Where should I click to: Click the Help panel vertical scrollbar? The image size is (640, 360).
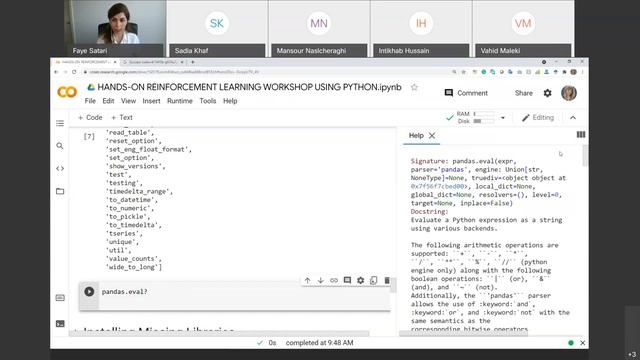point(585,156)
